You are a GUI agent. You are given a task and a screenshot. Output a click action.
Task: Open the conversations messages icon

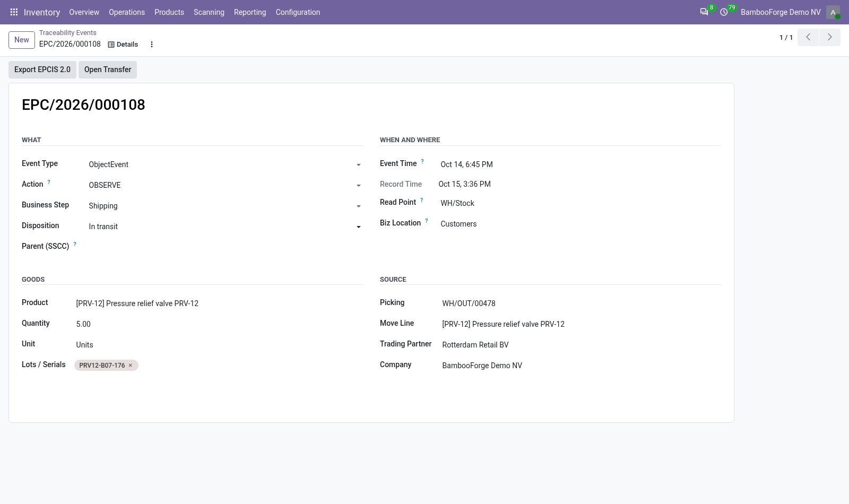(704, 12)
